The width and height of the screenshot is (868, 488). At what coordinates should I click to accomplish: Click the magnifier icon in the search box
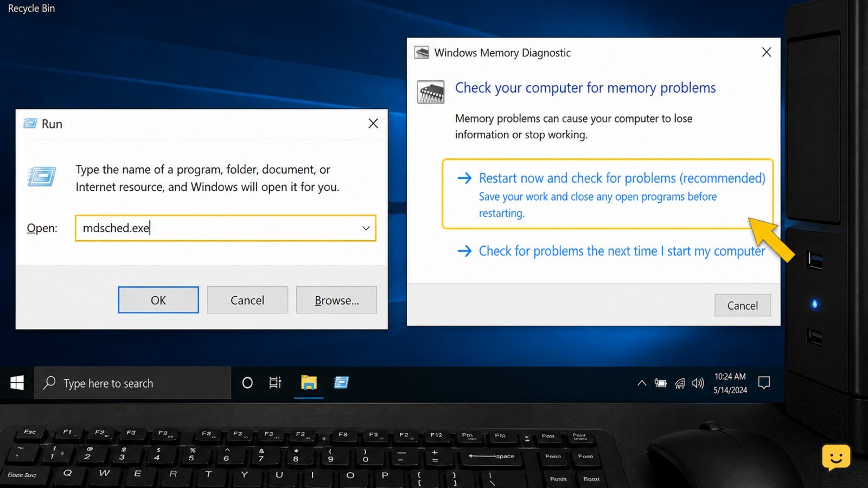tap(49, 383)
